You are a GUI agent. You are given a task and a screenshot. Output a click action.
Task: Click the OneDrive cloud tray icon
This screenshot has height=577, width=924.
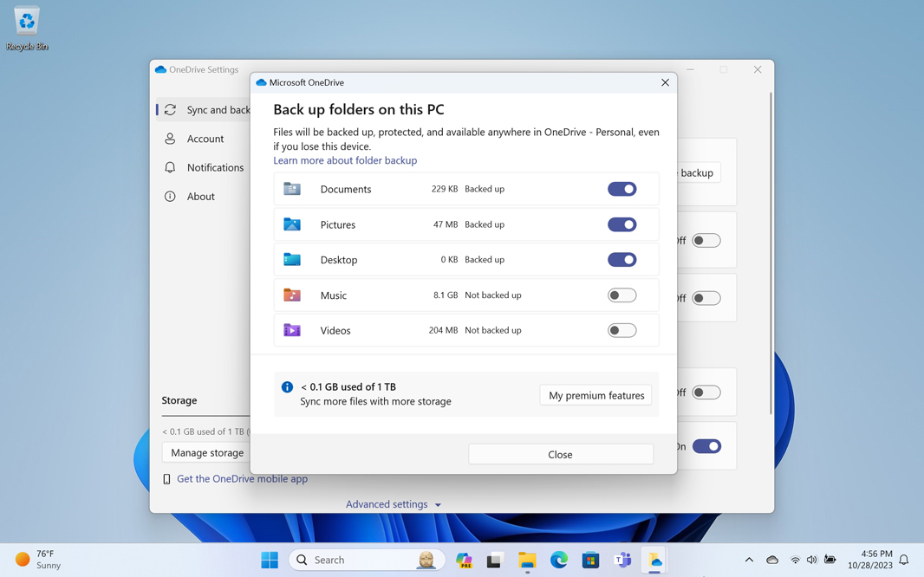[772, 561]
